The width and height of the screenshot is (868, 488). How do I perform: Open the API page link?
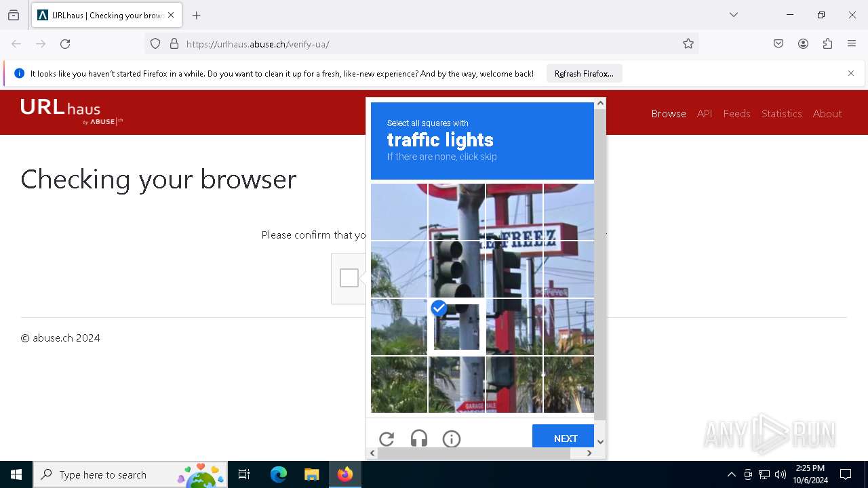[705, 113]
